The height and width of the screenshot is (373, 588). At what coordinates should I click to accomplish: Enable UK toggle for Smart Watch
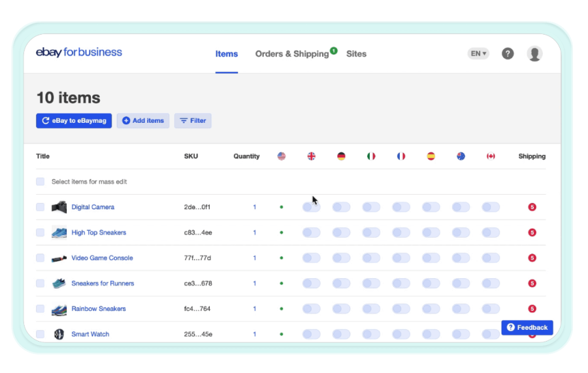311,334
